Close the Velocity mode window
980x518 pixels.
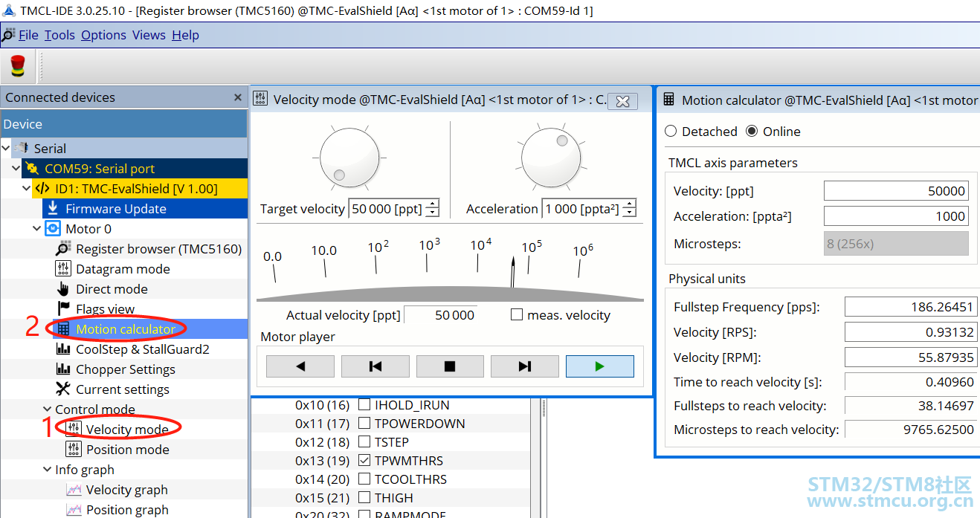pyautogui.click(x=623, y=101)
